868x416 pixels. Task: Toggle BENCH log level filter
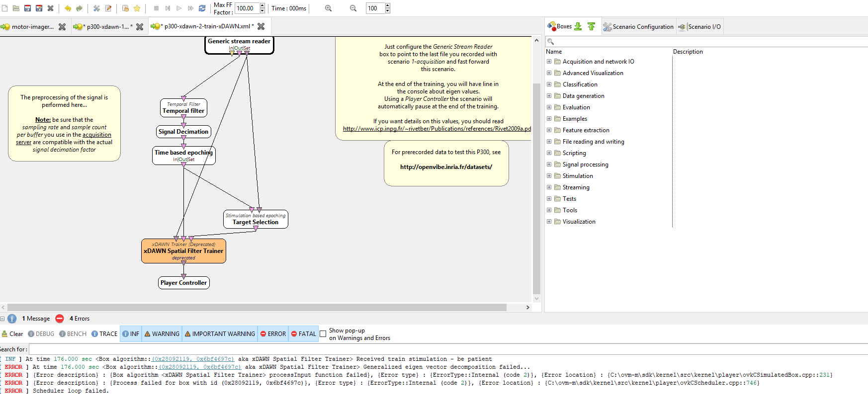73,334
